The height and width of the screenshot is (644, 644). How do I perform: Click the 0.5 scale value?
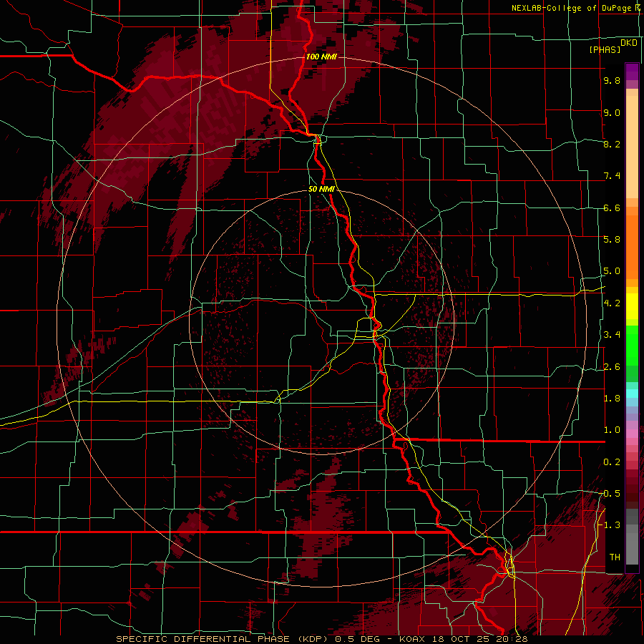click(x=612, y=494)
